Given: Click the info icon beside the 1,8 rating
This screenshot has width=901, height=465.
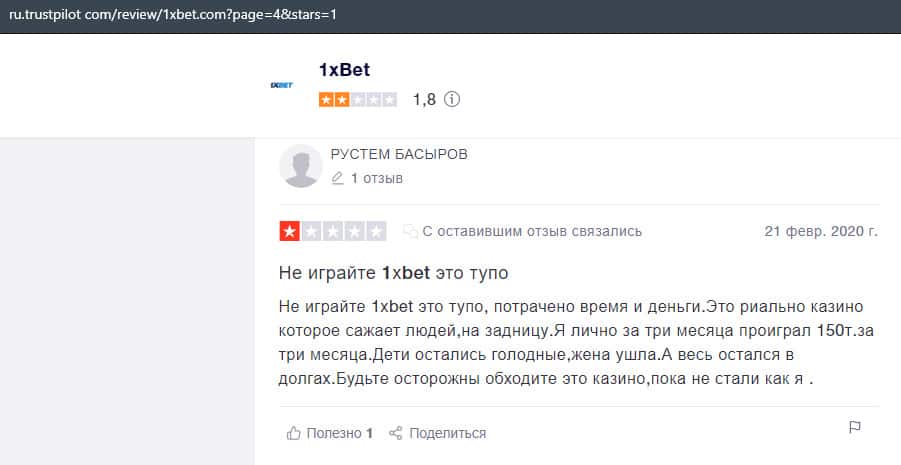Looking at the screenshot, I should tap(452, 100).
